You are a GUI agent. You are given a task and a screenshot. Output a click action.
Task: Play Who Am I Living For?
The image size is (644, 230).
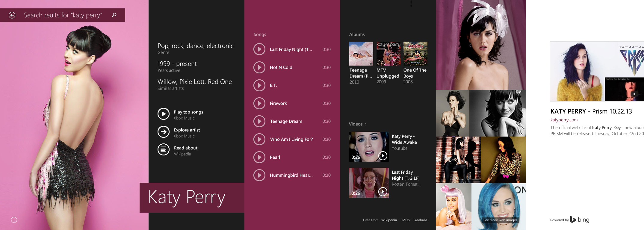click(x=259, y=139)
